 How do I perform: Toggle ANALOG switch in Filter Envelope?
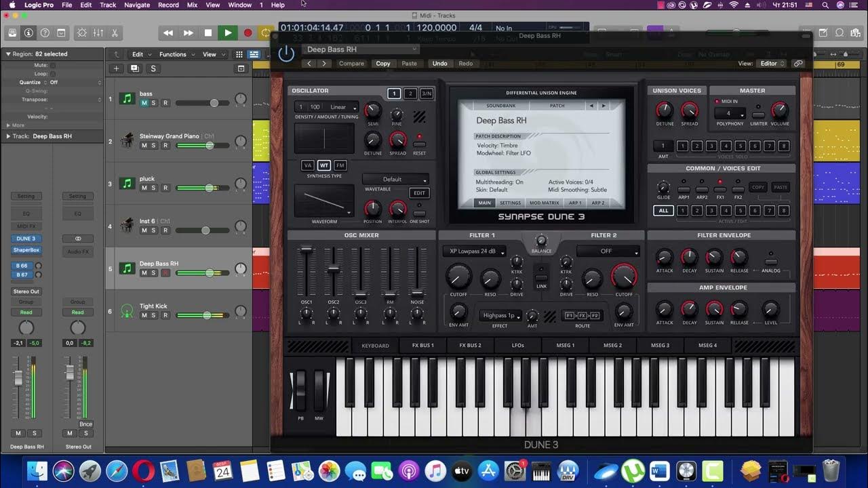point(770,262)
